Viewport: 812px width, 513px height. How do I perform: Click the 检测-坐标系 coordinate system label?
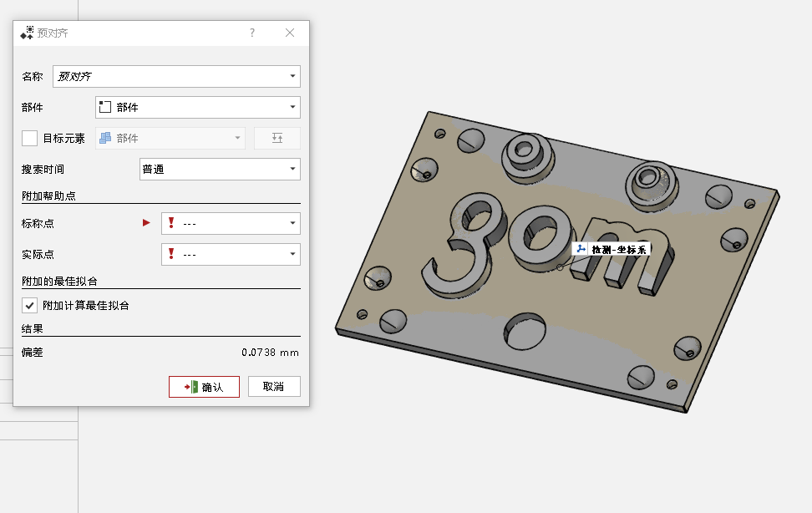click(x=612, y=249)
